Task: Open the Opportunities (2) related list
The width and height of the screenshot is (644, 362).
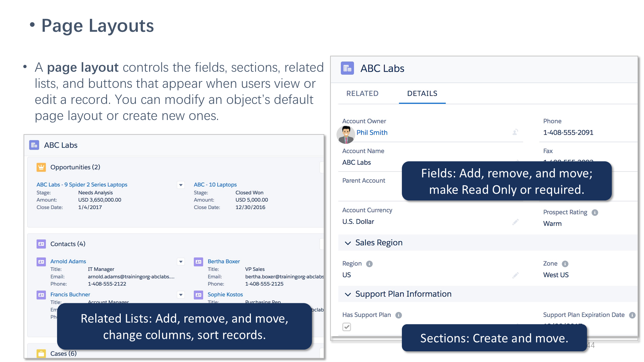Action: click(x=75, y=167)
